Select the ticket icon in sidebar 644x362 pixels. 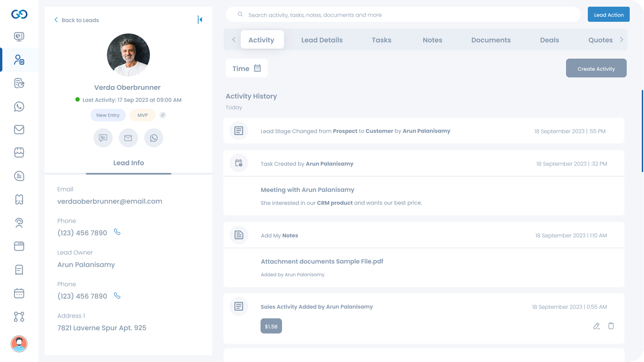(x=19, y=199)
